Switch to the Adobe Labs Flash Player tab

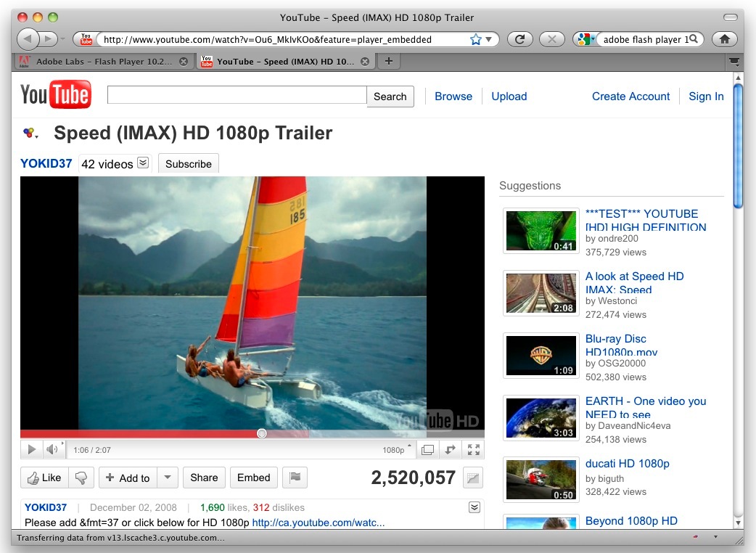102,62
